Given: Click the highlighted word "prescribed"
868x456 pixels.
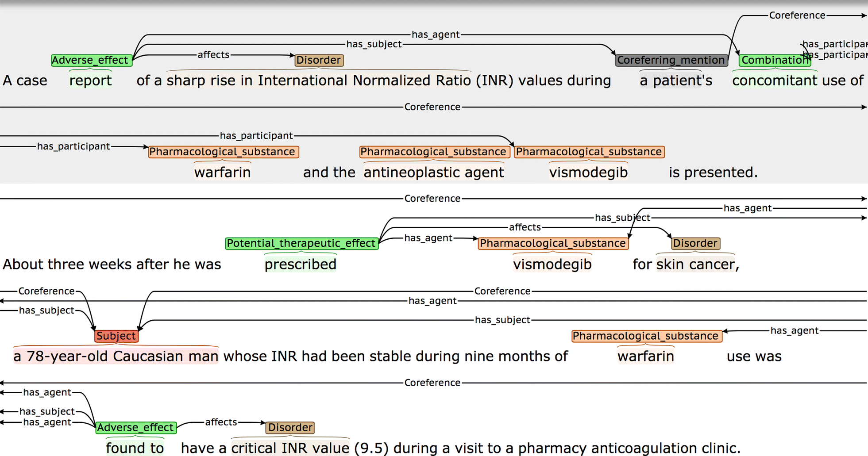Looking at the screenshot, I should [x=301, y=264].
